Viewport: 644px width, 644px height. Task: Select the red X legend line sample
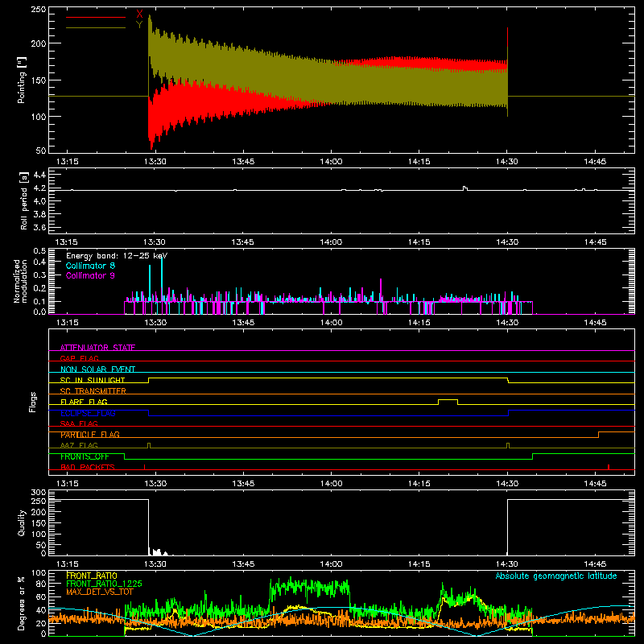pos(96,17)
